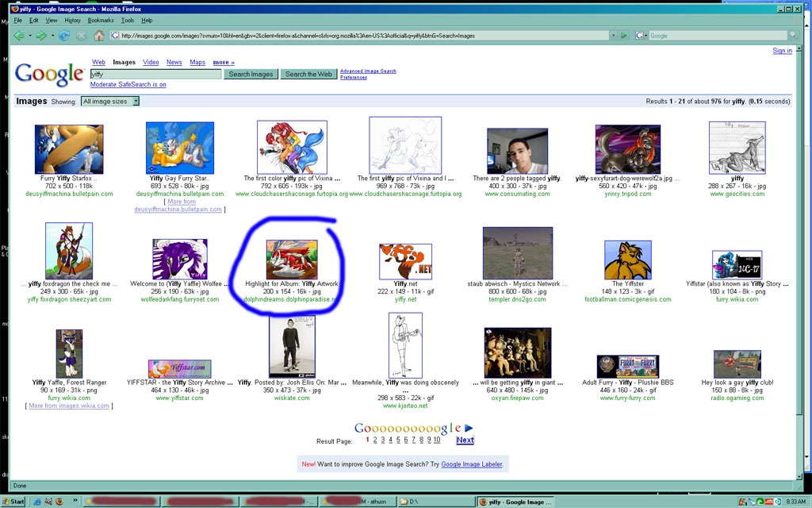Reload the page with the Refresh icon
The width and height of the screenshot is (812, 508).
(x=64, y=35)
